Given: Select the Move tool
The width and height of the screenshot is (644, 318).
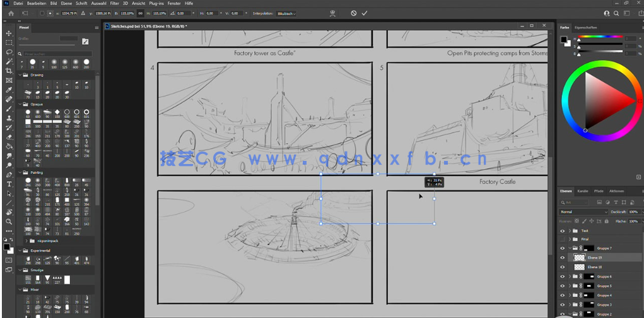Looking at the screenshot, I should click(9, 33).
